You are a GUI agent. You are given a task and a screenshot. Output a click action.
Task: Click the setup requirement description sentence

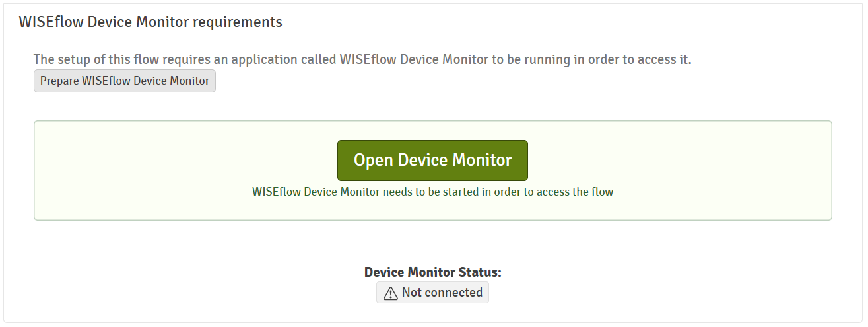point(362,59)
